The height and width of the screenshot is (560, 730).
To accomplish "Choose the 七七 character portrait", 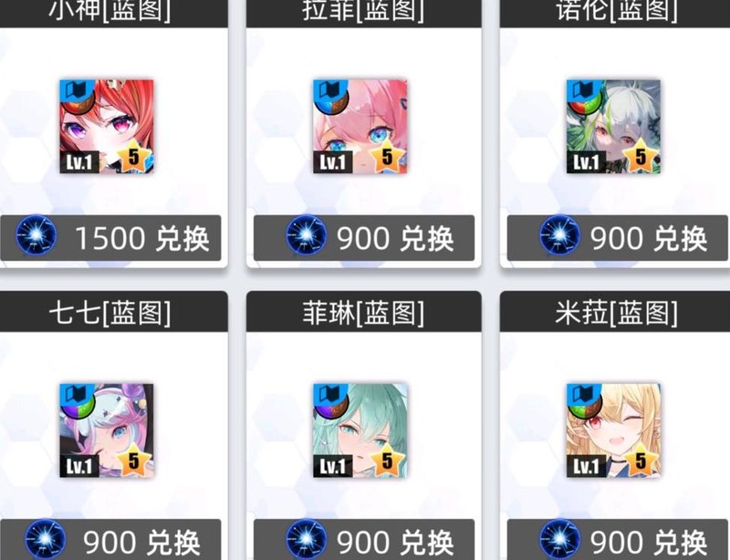I will point(107,430).
